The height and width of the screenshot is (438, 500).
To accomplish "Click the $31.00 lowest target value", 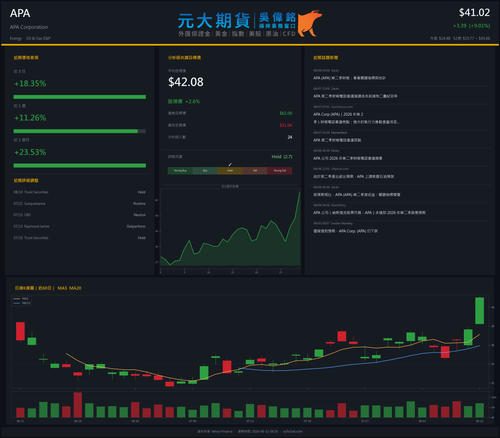I will [x=286, y=125].
